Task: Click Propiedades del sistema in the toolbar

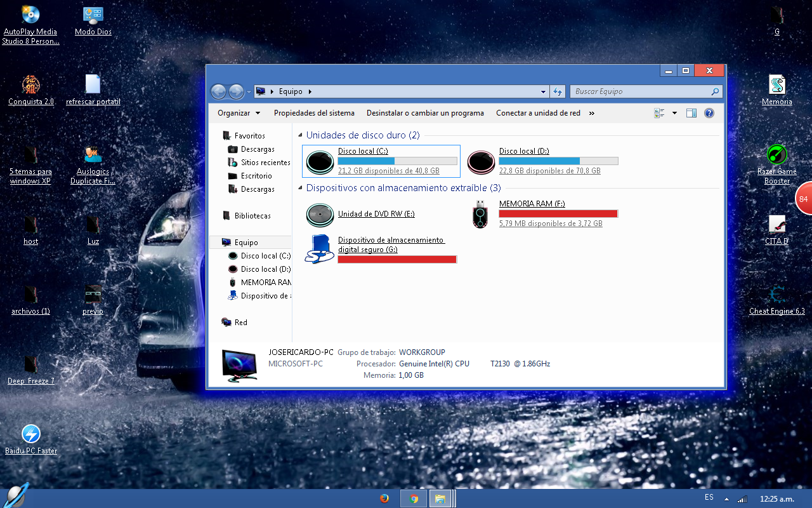Action: click(314, 113)
